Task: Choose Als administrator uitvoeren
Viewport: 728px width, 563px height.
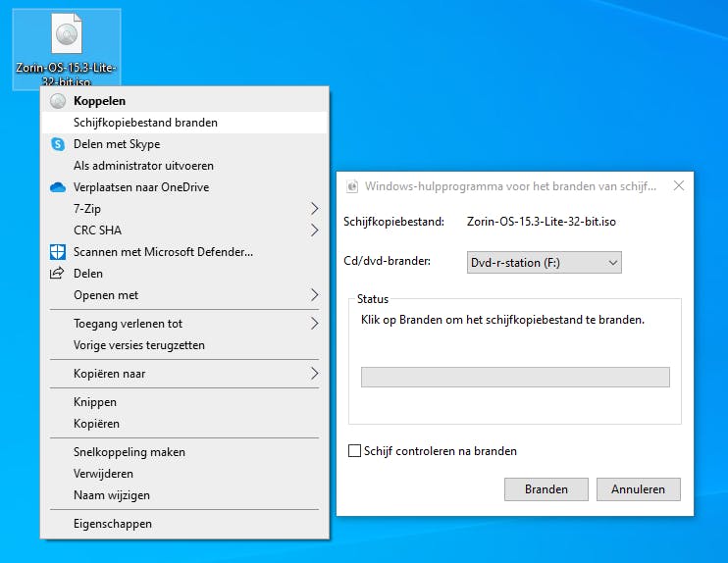Action: click(184, 165)
